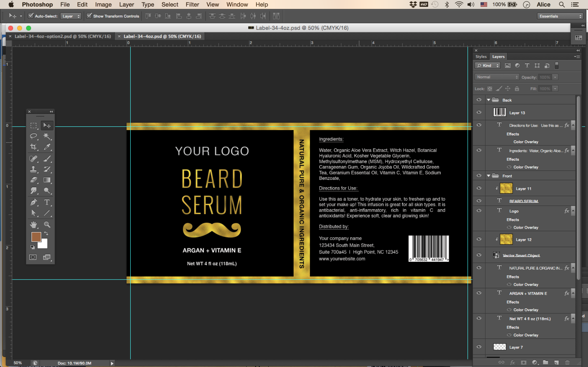Hide Layer 13 visibility eye
This screenshot has height=367, width=588.
pyautogui.click(x=479, y=112)
